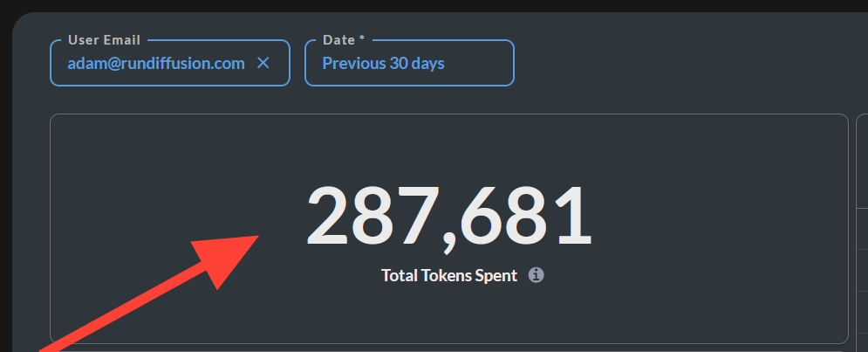Click the Total Tokens Spent caption
This screenshot has width=868, height=352.
(x=449, y=275)
